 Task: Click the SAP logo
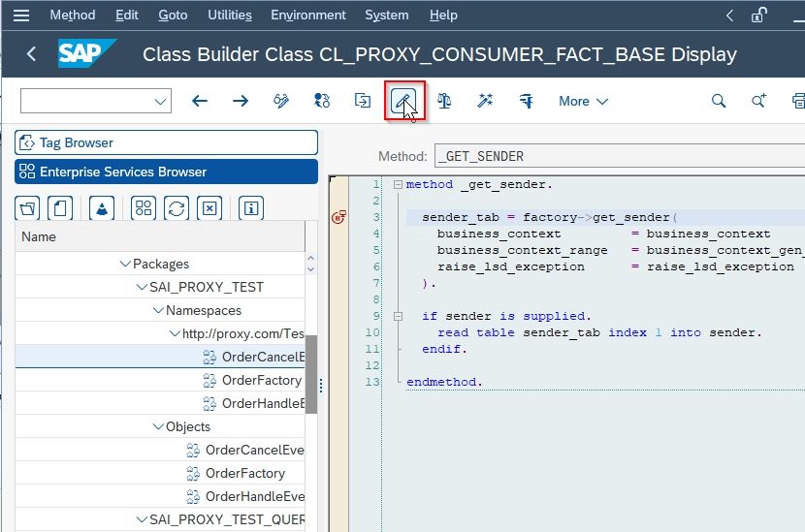click(86, 53)
